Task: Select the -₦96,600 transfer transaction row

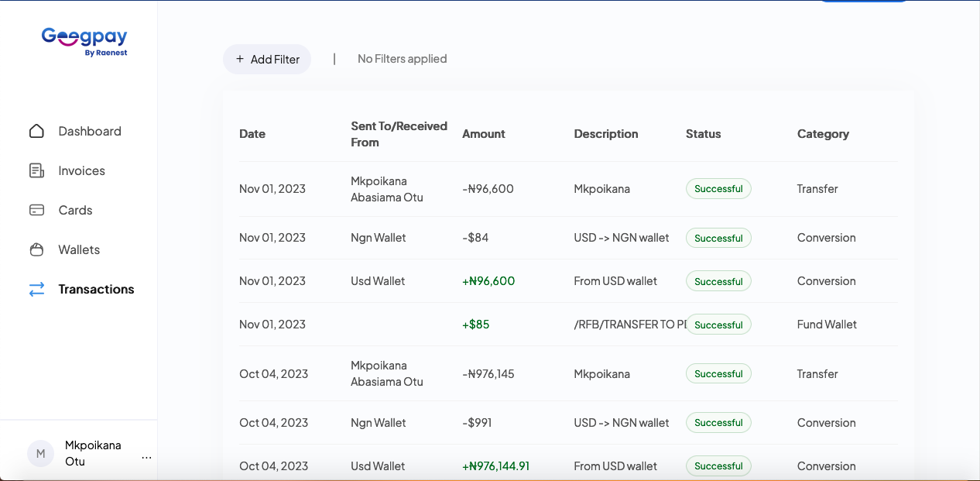Action: (x=488, y=189)
